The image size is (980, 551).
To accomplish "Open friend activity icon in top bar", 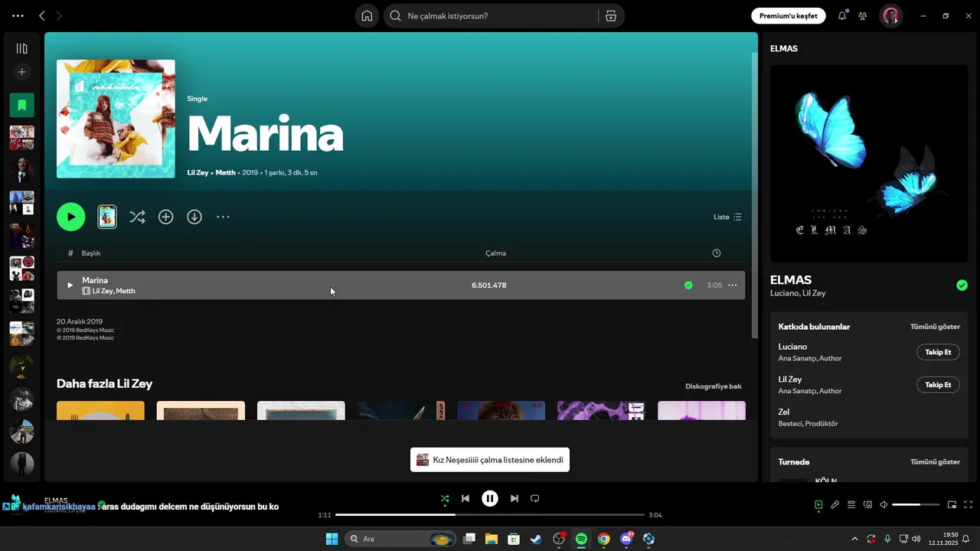I will 863,16.
